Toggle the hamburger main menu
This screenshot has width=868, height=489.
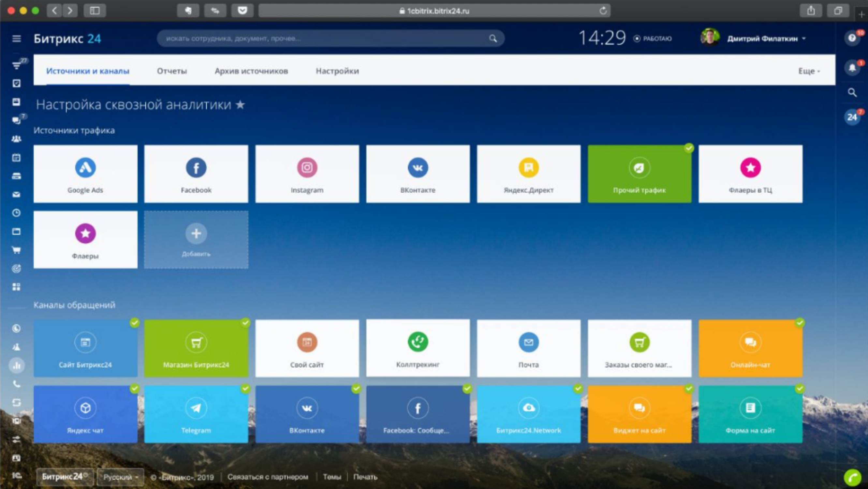(17, 38)
